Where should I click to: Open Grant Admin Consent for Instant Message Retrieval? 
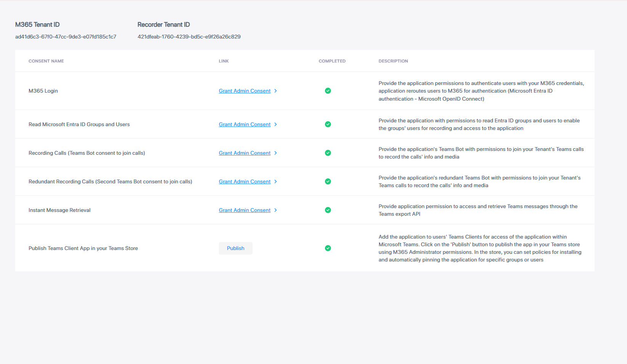click(x=244, y=210)
